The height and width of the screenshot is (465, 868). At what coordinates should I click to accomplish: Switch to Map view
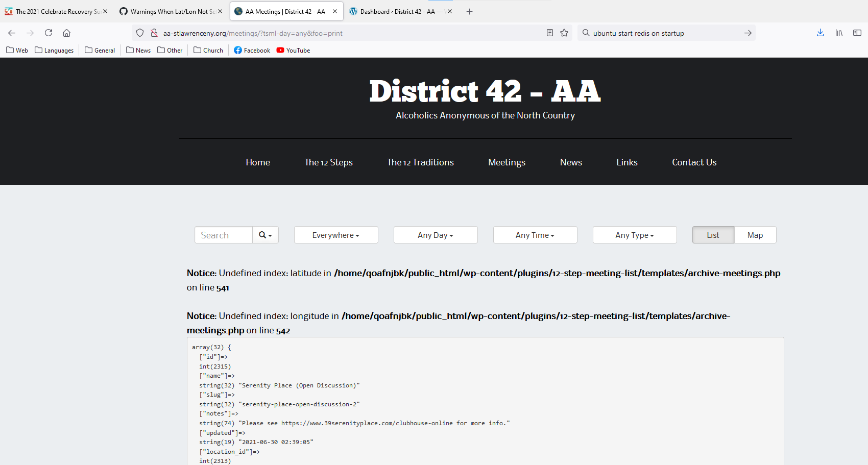[x=755, y=235]
